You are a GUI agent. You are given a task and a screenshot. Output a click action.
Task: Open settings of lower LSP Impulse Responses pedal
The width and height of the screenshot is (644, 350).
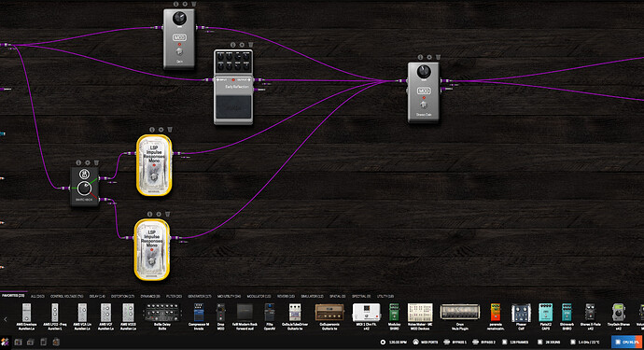point(159,214)
